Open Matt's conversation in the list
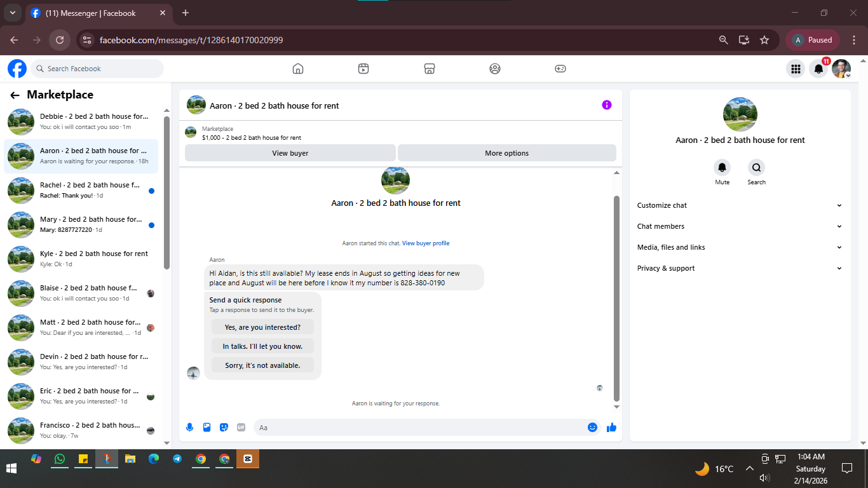This screenshot has height=488, width=868. (81, 328)
